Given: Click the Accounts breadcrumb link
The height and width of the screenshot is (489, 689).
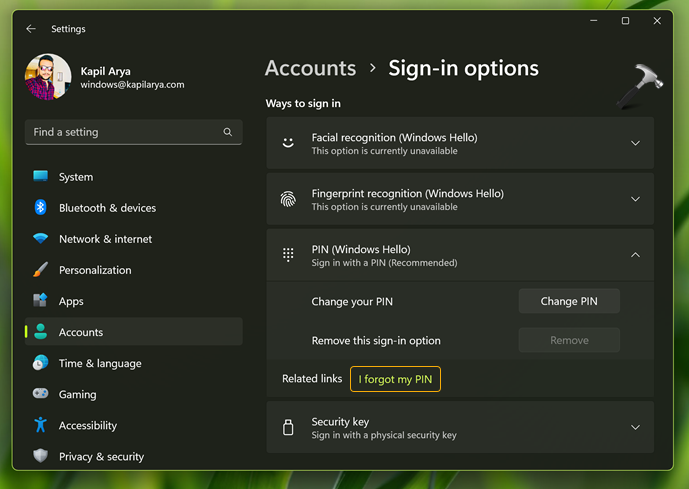Looking at the screenshot, I should [310, 68].
